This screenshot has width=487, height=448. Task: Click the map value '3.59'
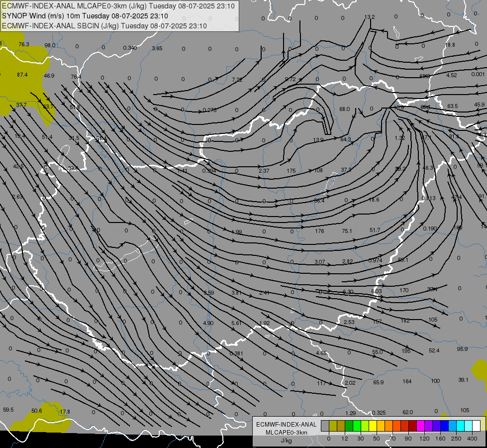[209, 293]
